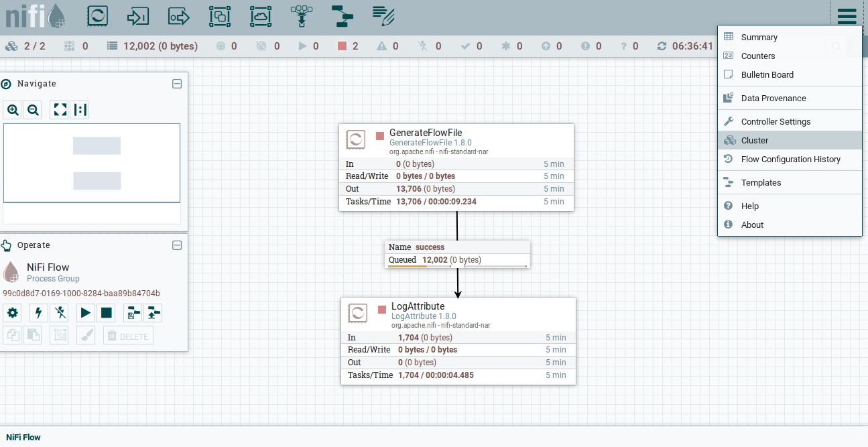Enable components with the lightning bolt icon
Screen dimensions: 868x447
pos(38,312)
